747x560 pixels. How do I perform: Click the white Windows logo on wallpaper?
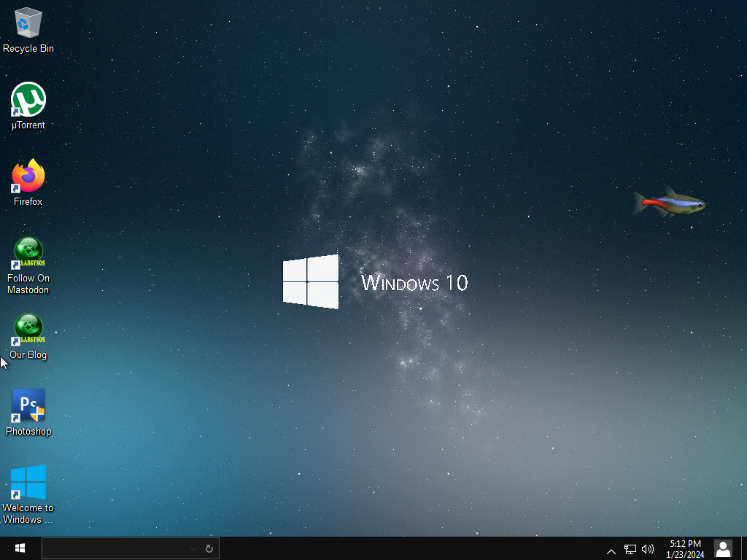pyautogui.click(x=311, y=281)
